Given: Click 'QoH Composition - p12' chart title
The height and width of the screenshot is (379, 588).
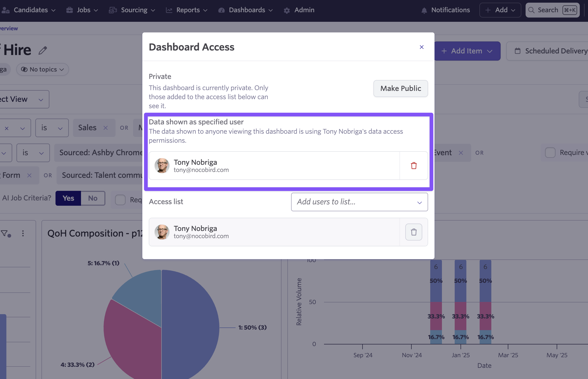Looking at the screenshot, I should pyautogui.click(x=95, y=233).
